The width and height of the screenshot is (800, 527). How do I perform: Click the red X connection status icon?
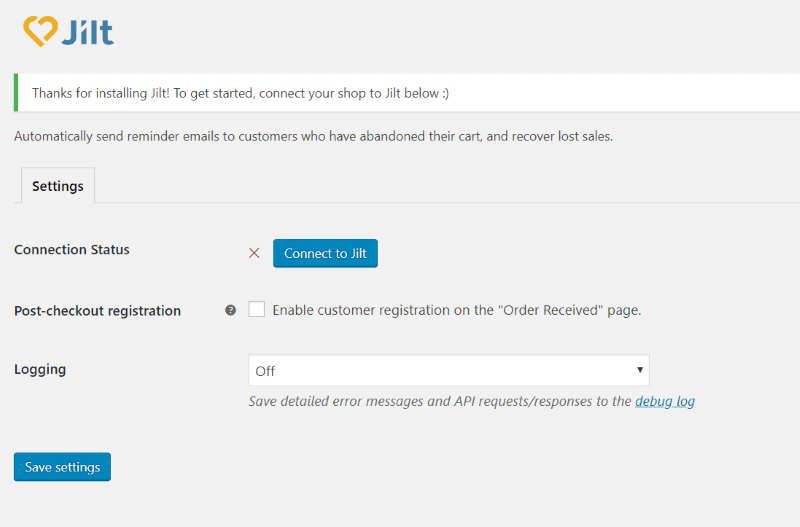tap(254, 253)
